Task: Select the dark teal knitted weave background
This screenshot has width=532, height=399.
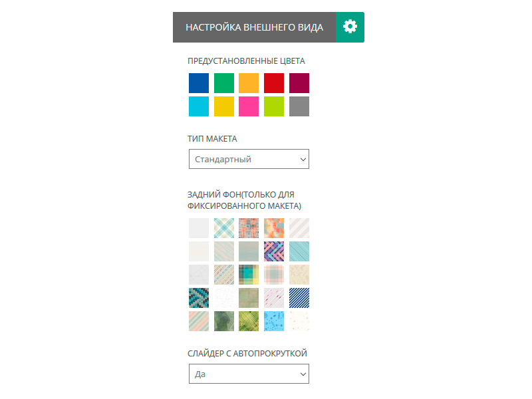Action: (199, 298)
